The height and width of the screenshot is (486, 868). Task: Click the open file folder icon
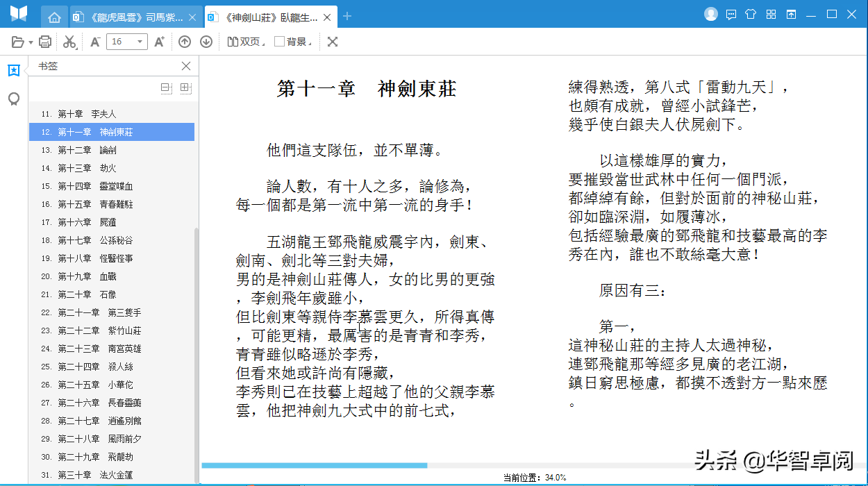tap(18, 42)
